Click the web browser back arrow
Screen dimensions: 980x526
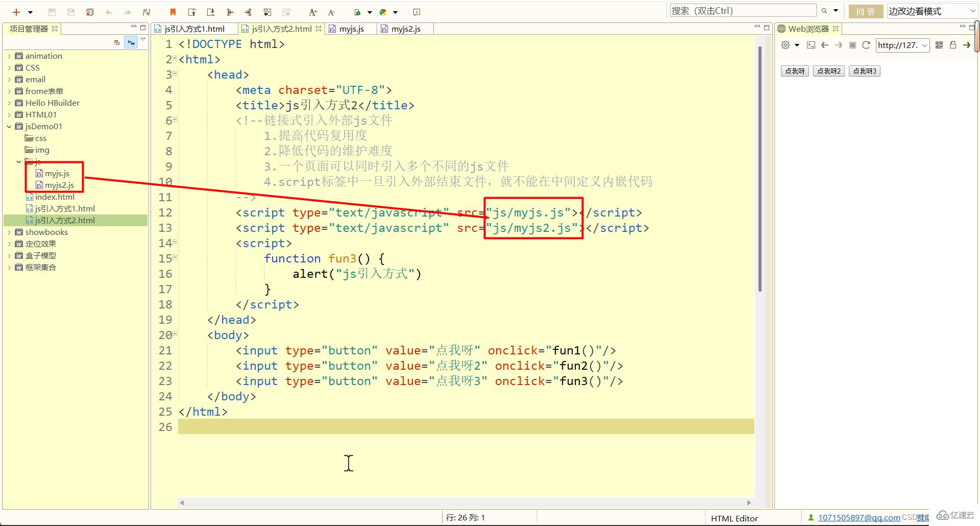coord(824,45)
